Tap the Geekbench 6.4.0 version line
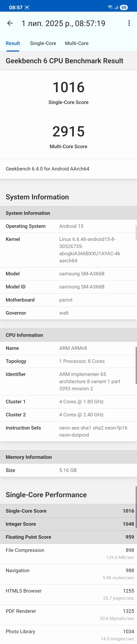Viewport: 137px width, 644px height. click(x=47, y=169)
